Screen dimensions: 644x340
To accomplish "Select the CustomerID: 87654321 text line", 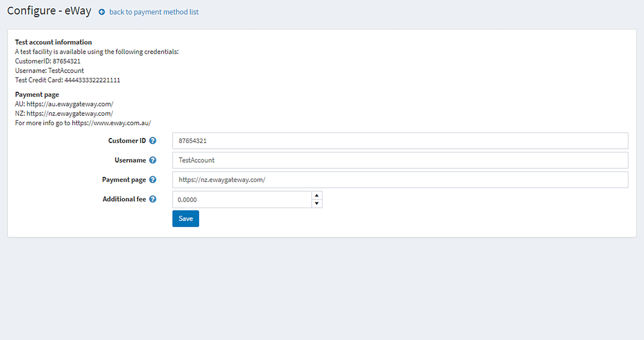I will click(x=48, y=61).
